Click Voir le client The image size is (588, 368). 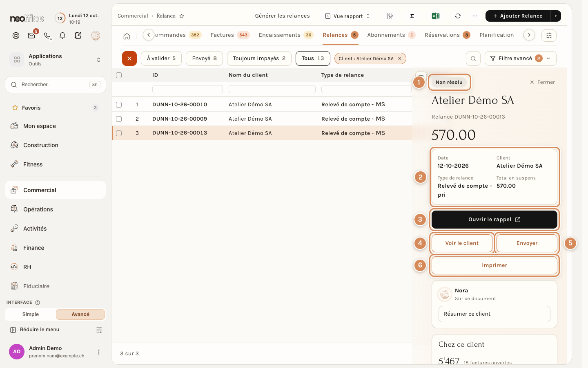pos(462,243)
